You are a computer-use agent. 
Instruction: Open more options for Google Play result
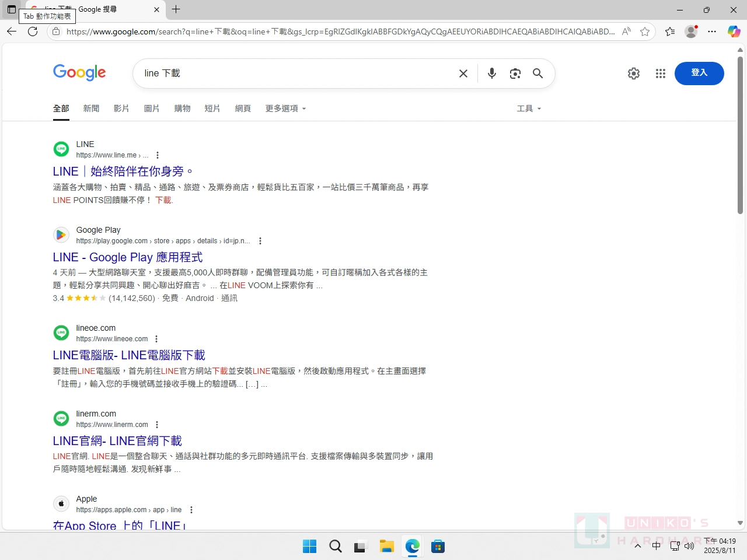pyautogui.click(x=260, y=241)
